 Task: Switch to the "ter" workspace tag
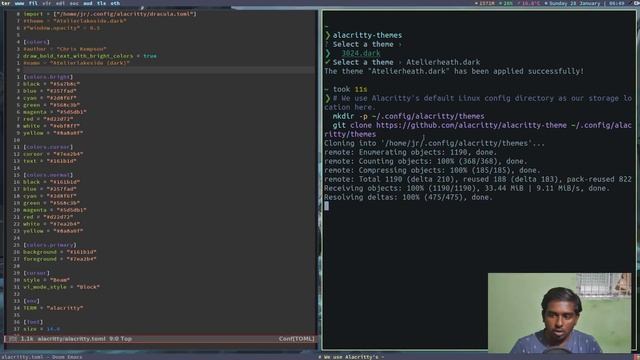click(6, 3)
